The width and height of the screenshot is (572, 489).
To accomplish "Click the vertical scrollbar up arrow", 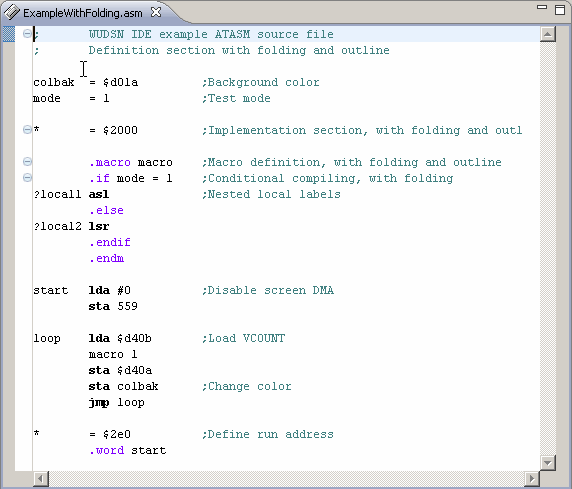I will coord(547,34).
